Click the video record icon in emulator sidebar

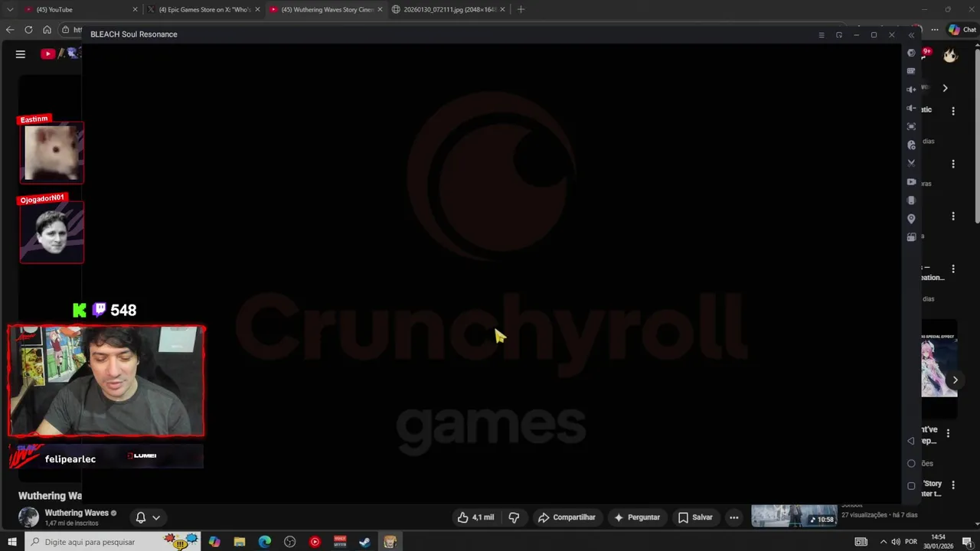click(911, 182)
